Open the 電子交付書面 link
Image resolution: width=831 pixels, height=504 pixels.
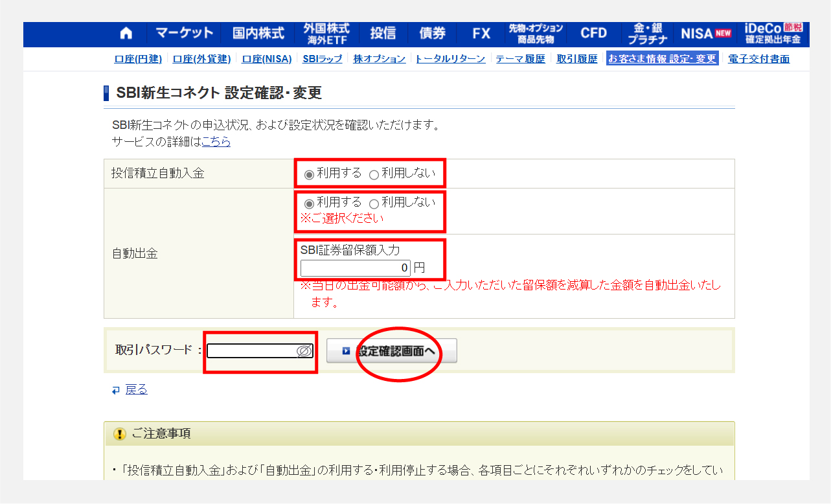(759, 59)
